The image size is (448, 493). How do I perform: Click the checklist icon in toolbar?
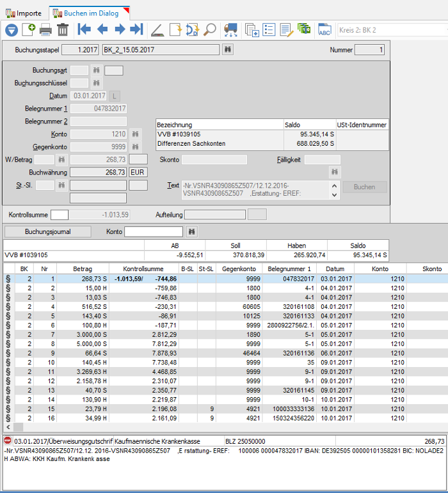click(x=269, y=30)
